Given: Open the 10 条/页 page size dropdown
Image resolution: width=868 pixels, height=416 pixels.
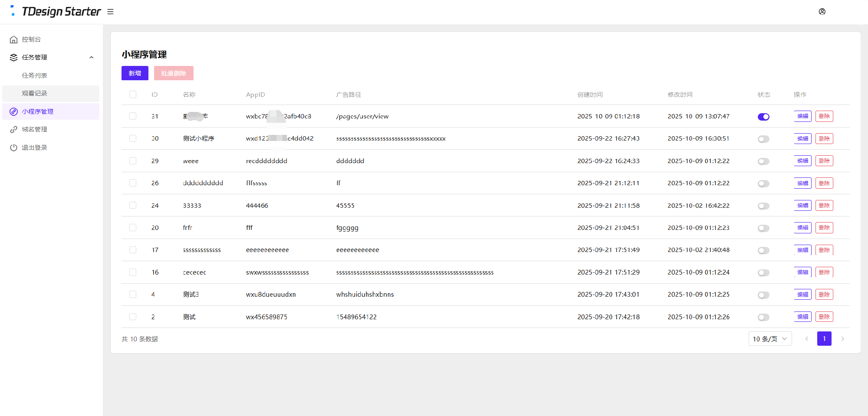Looking at the screenshot, I should (x=769, y=339).
